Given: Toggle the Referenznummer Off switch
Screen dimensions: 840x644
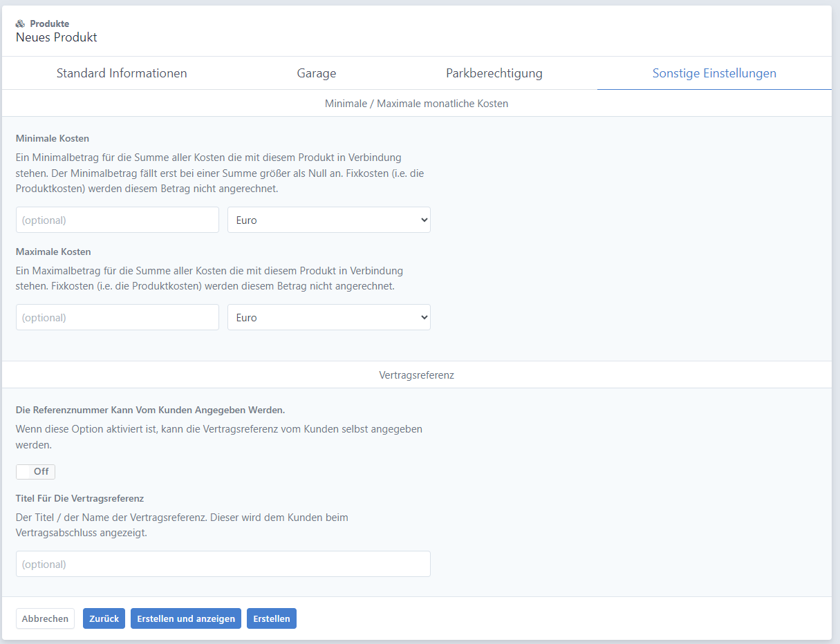Looking at the screenshot, I should point(35,471).
